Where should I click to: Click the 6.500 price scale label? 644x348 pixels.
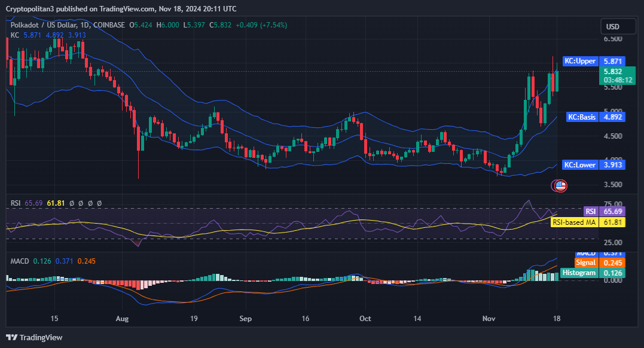pyautogui.click(x=613, y=39)
